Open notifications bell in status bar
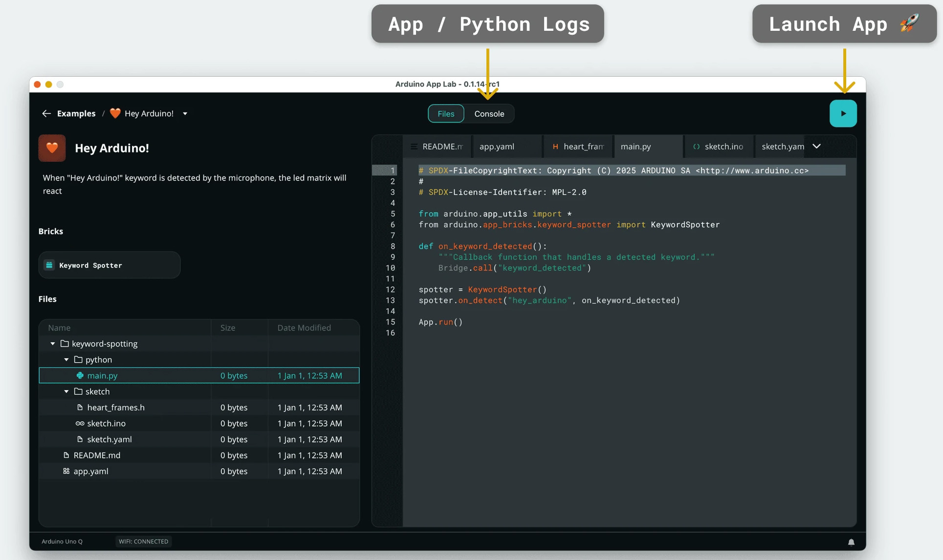Image resolution: width=943 pixels, height=560 pixels. click(851, 542)
